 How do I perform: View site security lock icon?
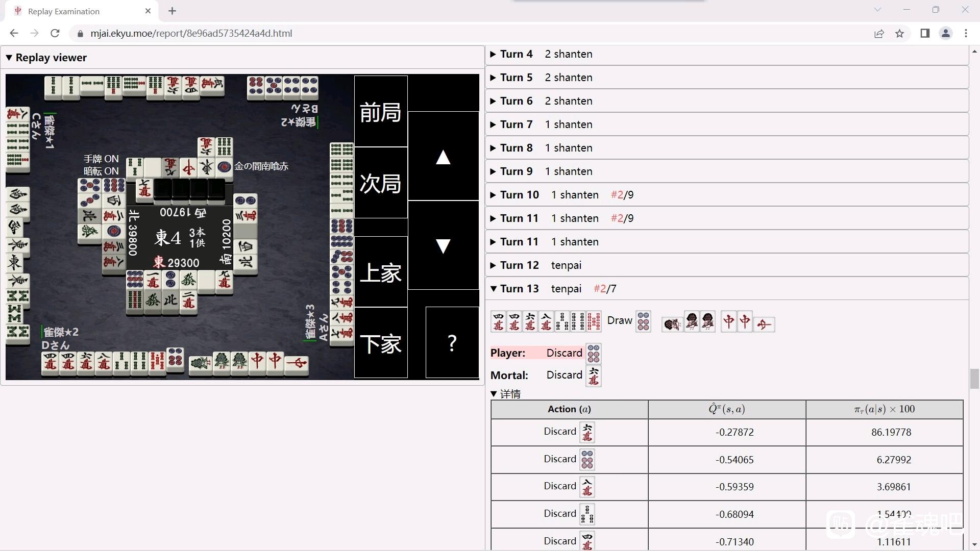click(80, 33)
